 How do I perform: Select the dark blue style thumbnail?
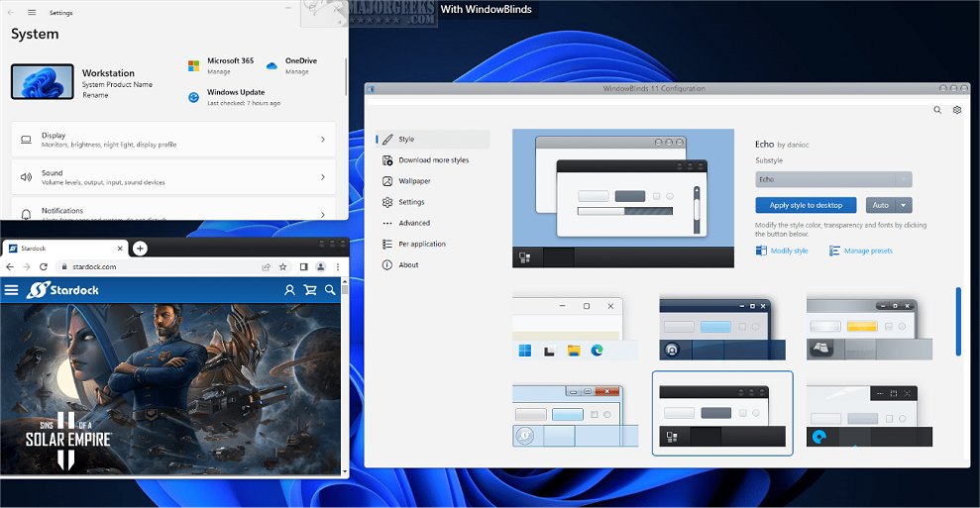[x=722, y=329]
